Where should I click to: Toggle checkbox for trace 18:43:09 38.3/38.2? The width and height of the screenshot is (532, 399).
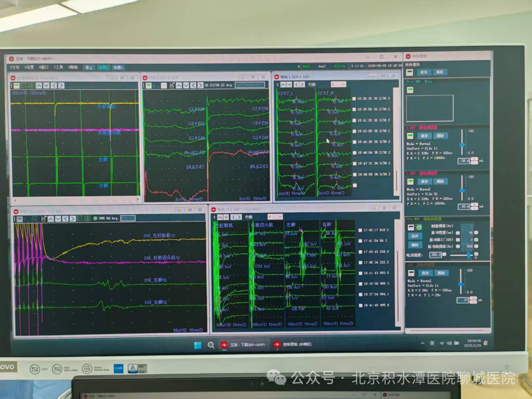click(354, 131)
